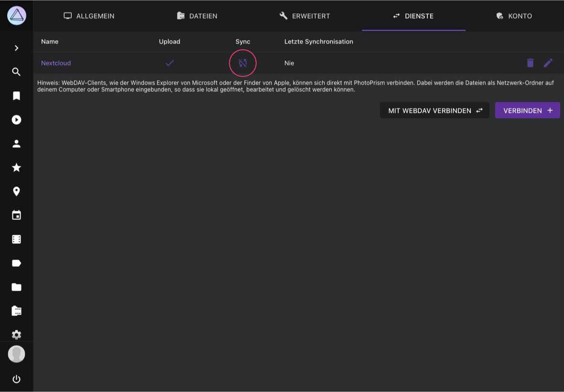This screenshot has height=392, width=564.
Task: Click the Sync column header
Action: click(243, 42)
